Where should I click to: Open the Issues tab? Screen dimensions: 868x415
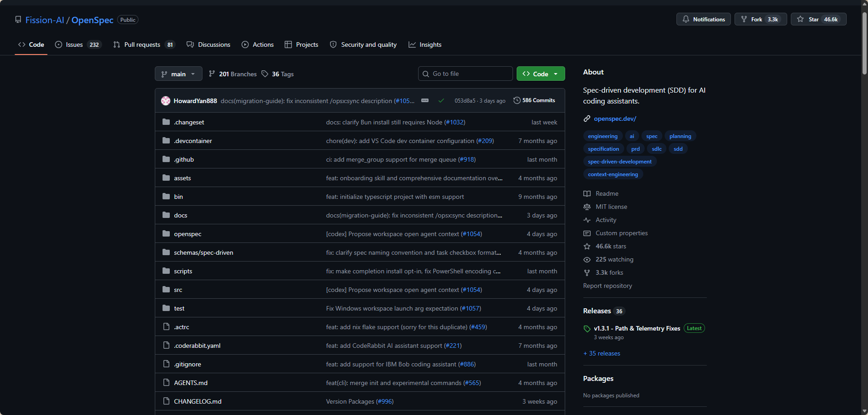click(78, 44)
